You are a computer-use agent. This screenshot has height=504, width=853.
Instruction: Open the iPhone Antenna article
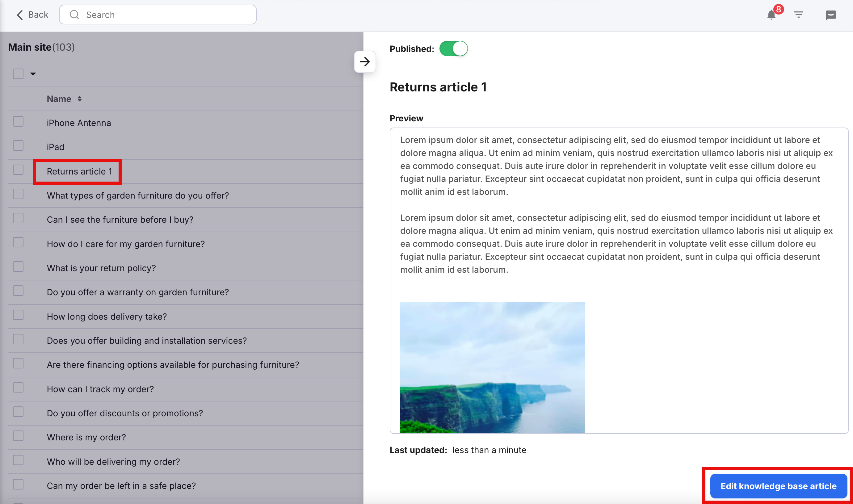[x=79, y=123]
